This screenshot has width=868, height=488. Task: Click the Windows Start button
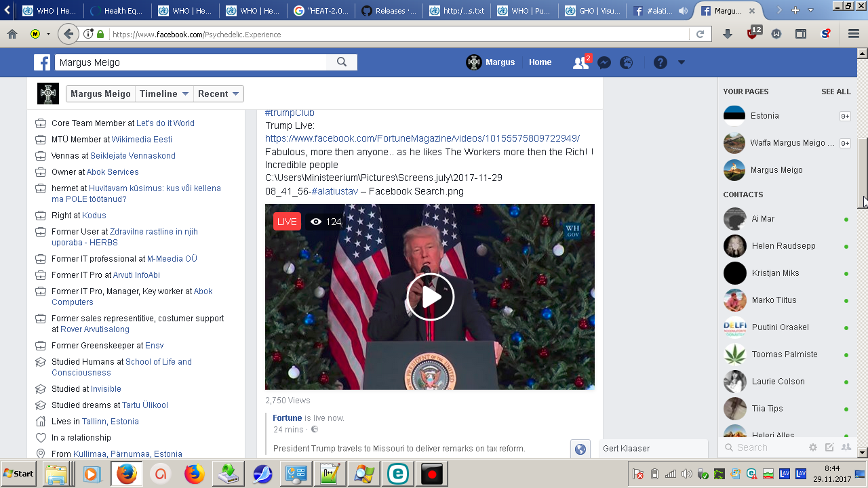[x=19, y=474]
